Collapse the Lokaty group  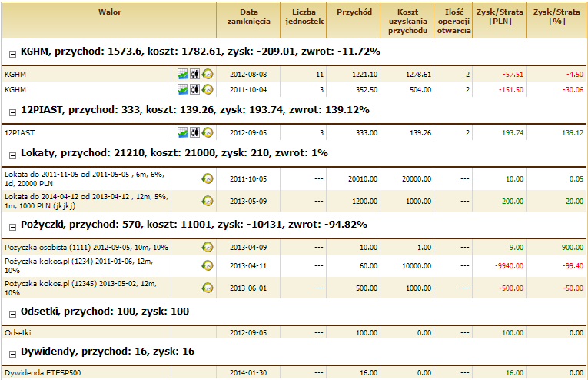(13, 155)
